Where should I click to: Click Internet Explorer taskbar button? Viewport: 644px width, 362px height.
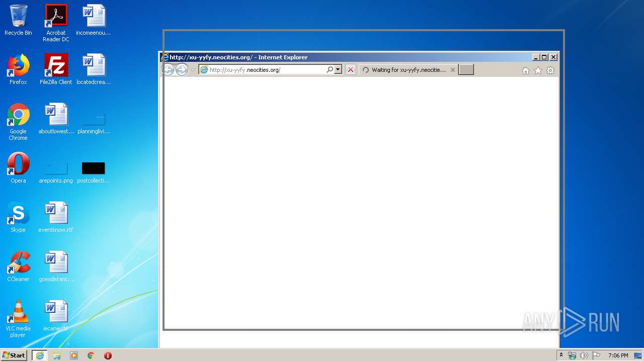pyautogui.click(x=40, y=355)
